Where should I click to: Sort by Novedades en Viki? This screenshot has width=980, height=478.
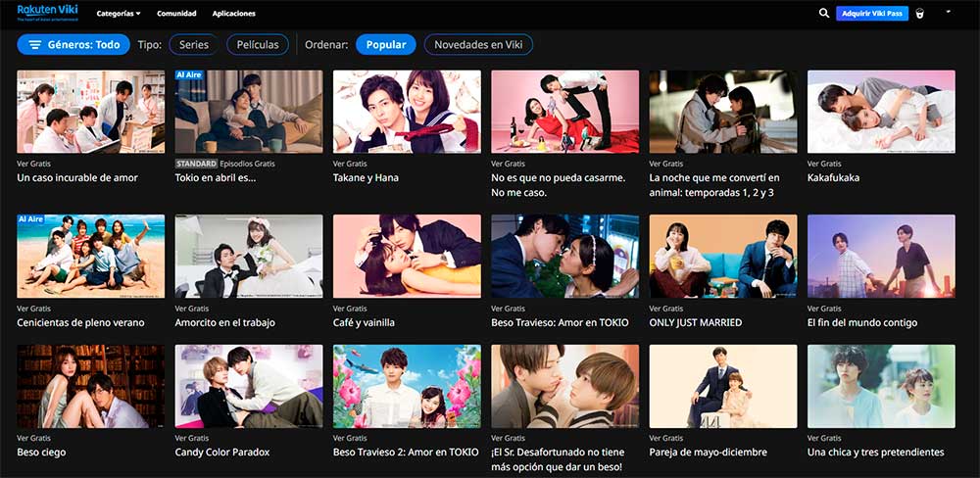coord(478,44)
